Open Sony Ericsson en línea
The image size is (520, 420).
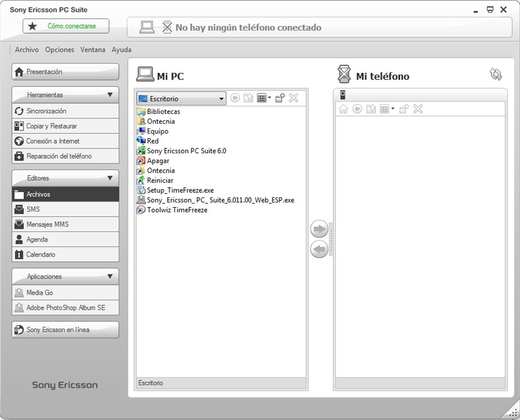pyautogui.click(x=65, y=330)
